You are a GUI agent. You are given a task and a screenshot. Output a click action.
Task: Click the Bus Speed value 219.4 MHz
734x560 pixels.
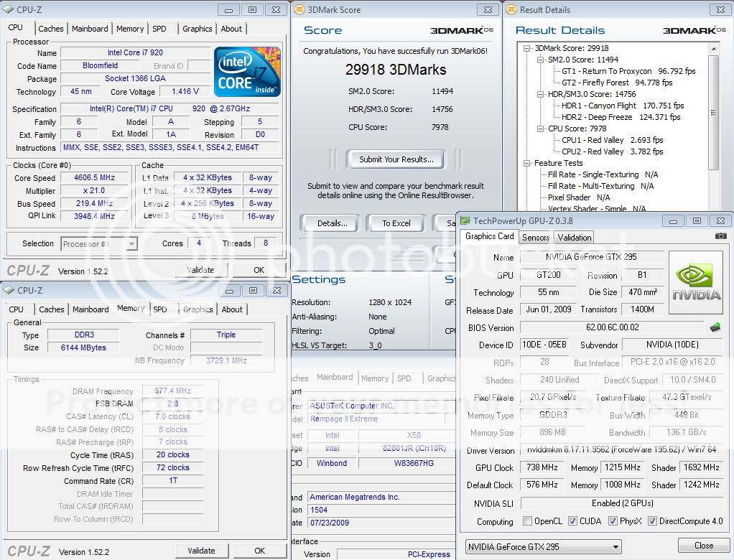tap(94, 203)
